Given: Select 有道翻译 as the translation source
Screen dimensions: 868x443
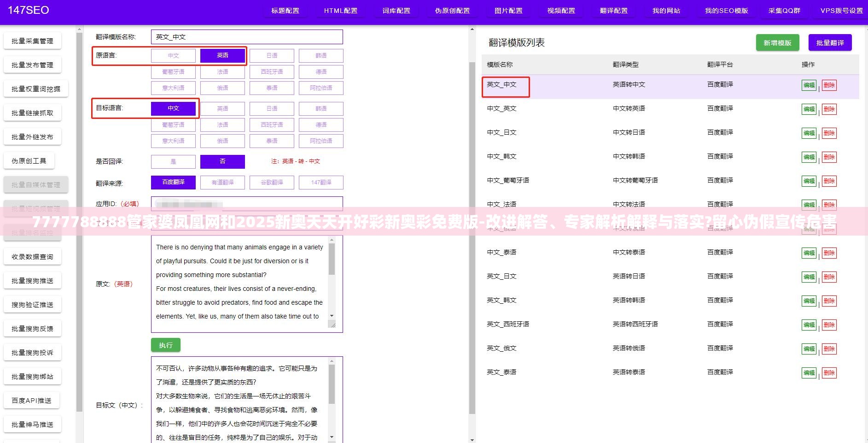Looking at the screenshot, I should click(x=222, y=183).
